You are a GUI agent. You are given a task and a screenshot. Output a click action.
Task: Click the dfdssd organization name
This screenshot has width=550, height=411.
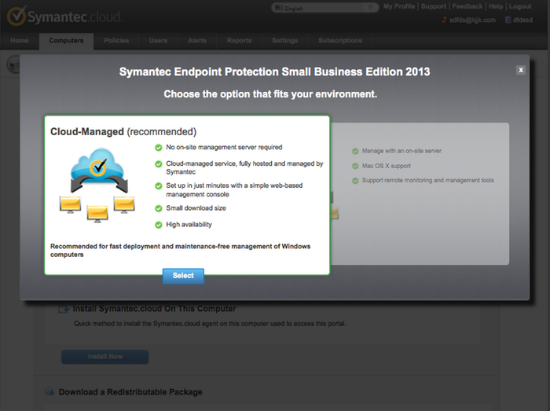(x=523, y=20)
